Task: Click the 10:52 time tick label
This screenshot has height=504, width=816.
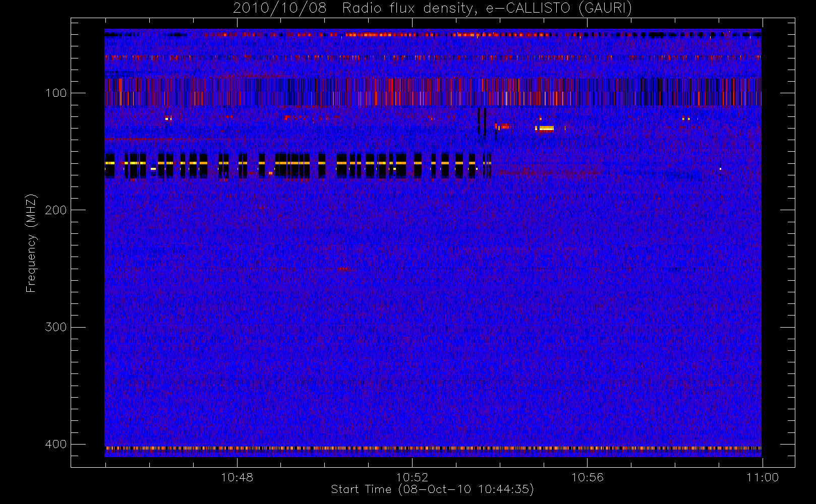Action: tap(412, 477)
